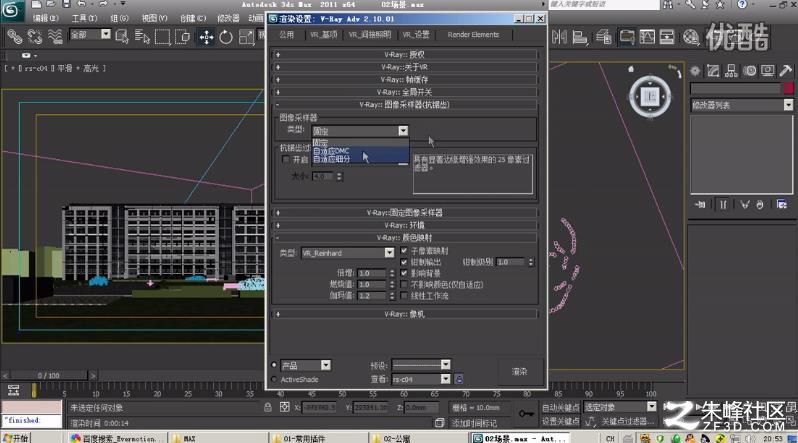Open the 预设 preset dropdown

[445, 365]
